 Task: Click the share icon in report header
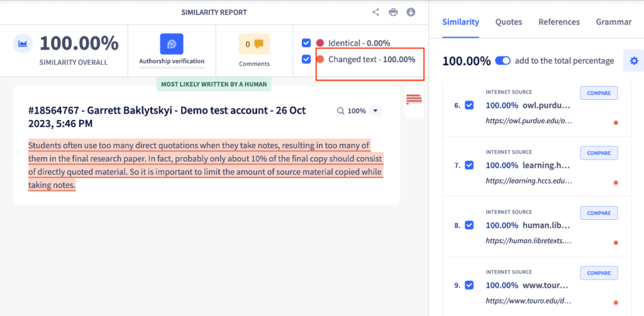click(375, 12)
